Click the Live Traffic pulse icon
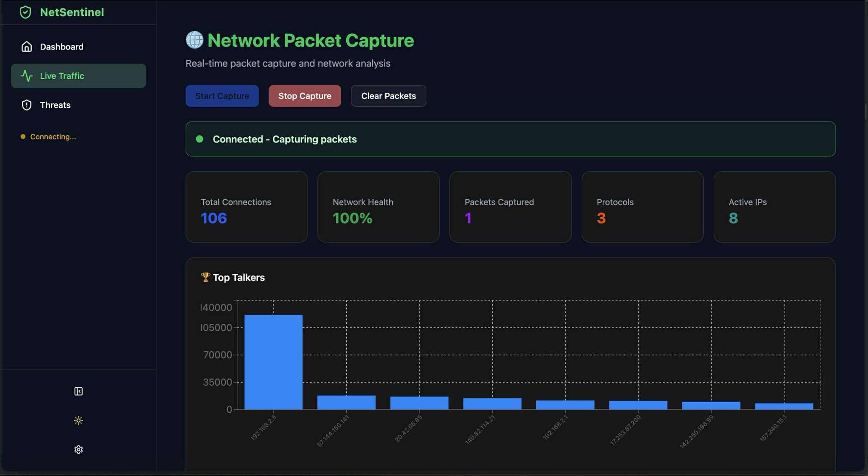The width and height of the screenshot is (868, 476). [x=27, y=76]
